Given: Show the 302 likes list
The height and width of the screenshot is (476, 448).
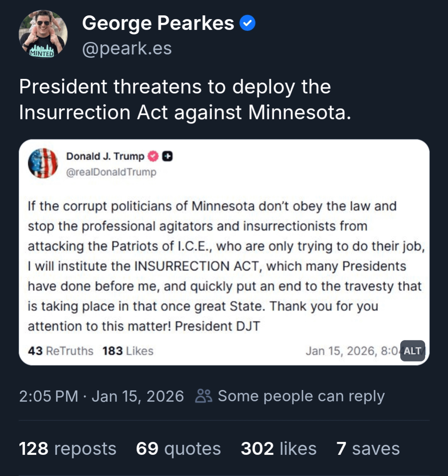Looking at the screenshot, I should click(x=278, y=449).
